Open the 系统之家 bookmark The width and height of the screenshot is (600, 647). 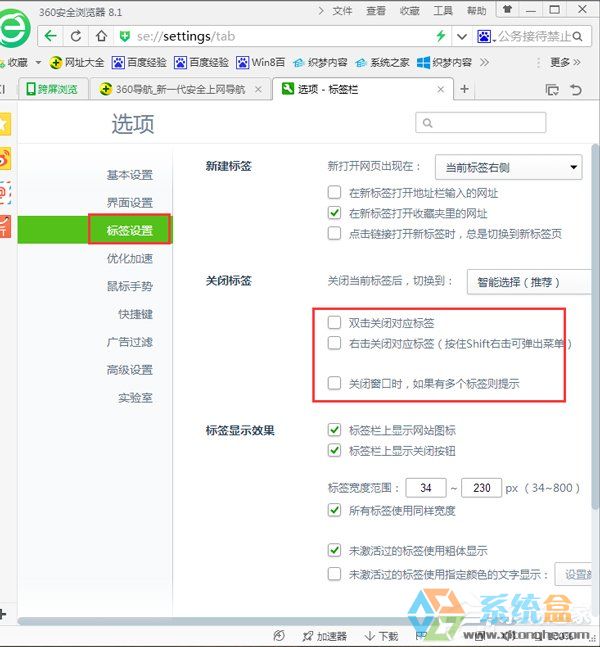382,63
